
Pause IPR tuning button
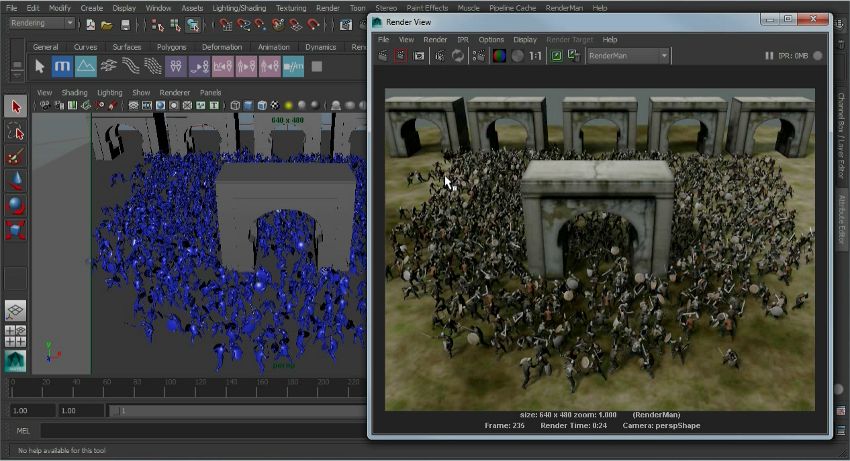[769, 56]
